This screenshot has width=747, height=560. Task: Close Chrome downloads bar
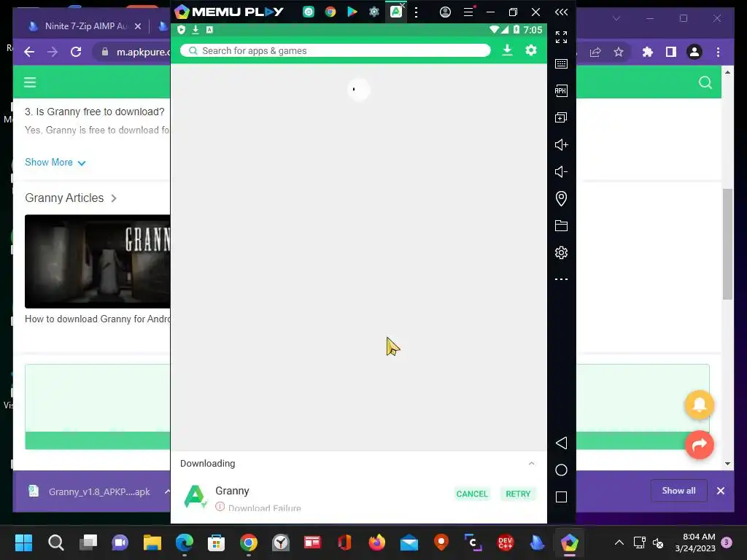[721, 491]
